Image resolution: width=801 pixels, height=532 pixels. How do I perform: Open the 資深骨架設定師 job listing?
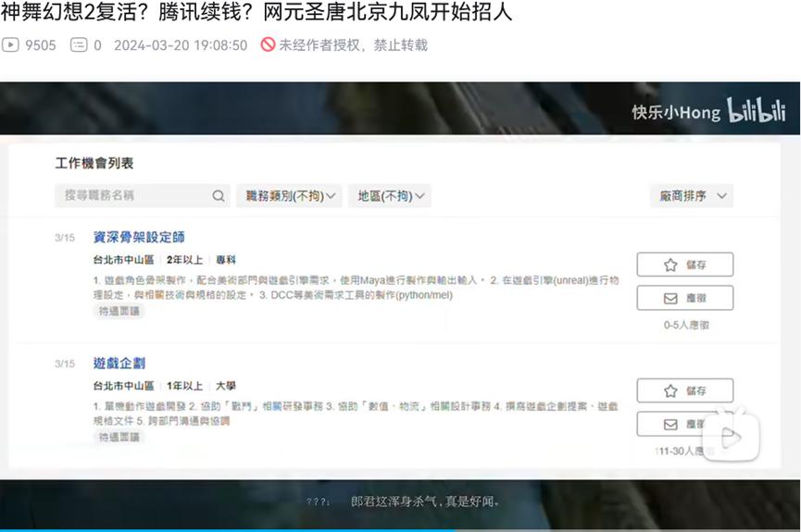click(139, 237)
